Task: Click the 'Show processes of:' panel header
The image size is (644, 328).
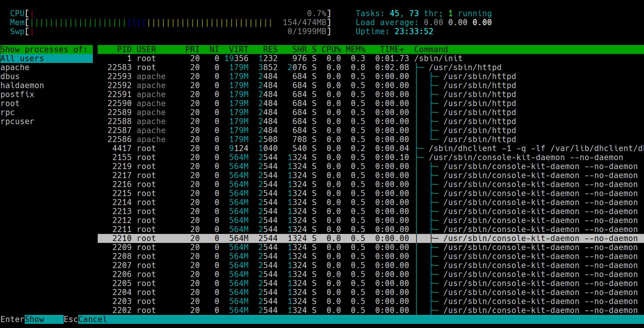Action: [x=46, y=49]
